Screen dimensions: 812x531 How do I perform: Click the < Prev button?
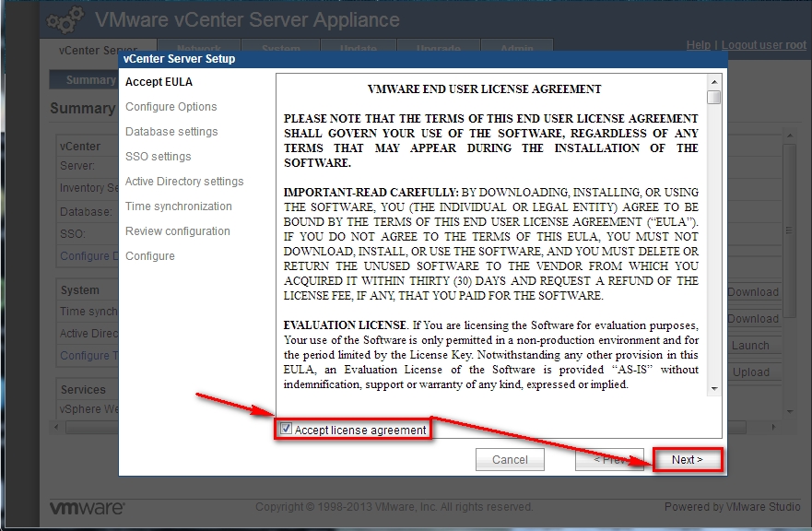[x=609, y=459]
